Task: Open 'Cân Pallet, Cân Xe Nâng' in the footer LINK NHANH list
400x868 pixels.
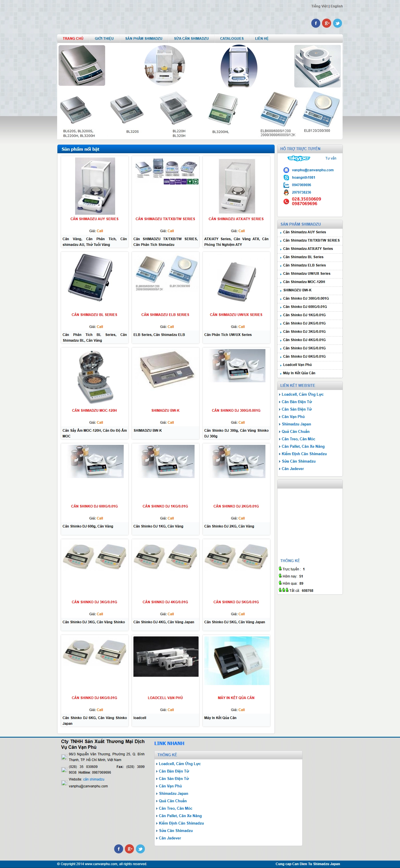Action: tap(181, 816)
